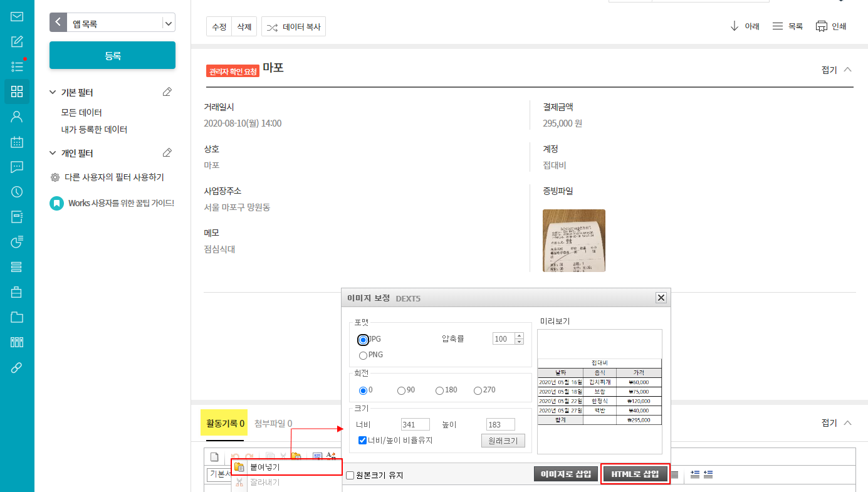The height and width of the screenshot is (492, 868).
Task: Collapse the record details with 접기
Action: pyautogui.click(x=836, y=70)
